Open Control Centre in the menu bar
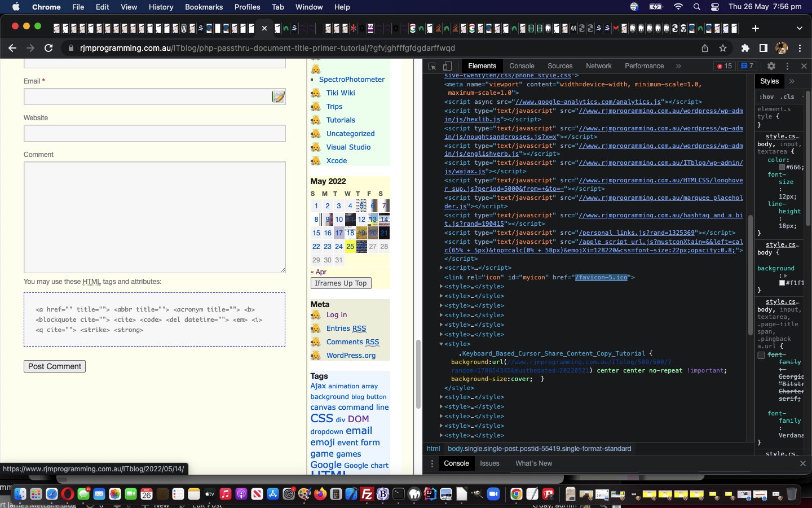812x508 pixels. [x=715, y=7]
